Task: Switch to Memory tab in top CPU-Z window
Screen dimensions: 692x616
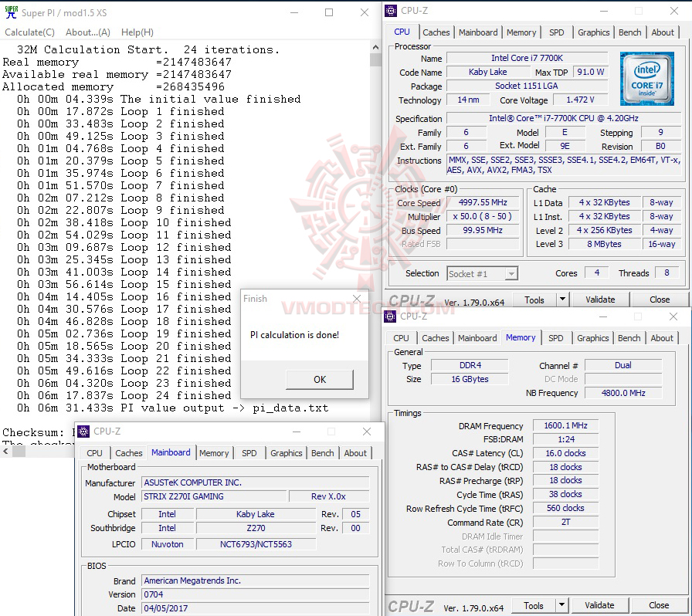Action: tap(521, 32)
